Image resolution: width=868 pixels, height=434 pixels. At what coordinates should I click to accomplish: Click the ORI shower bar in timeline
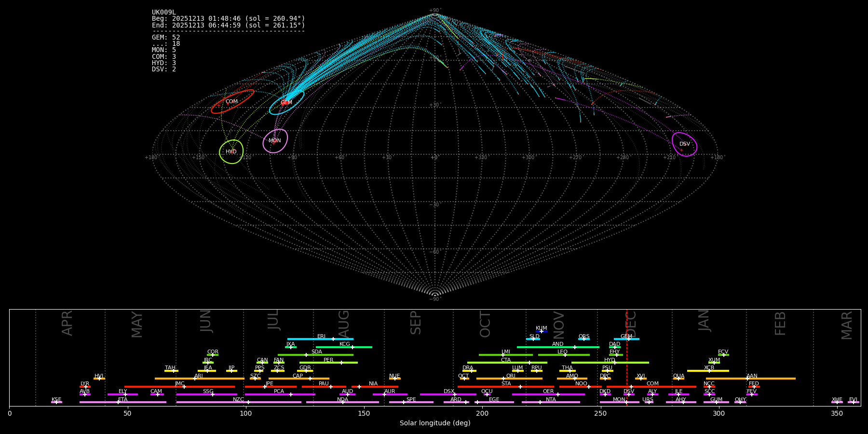coord(509,379)
